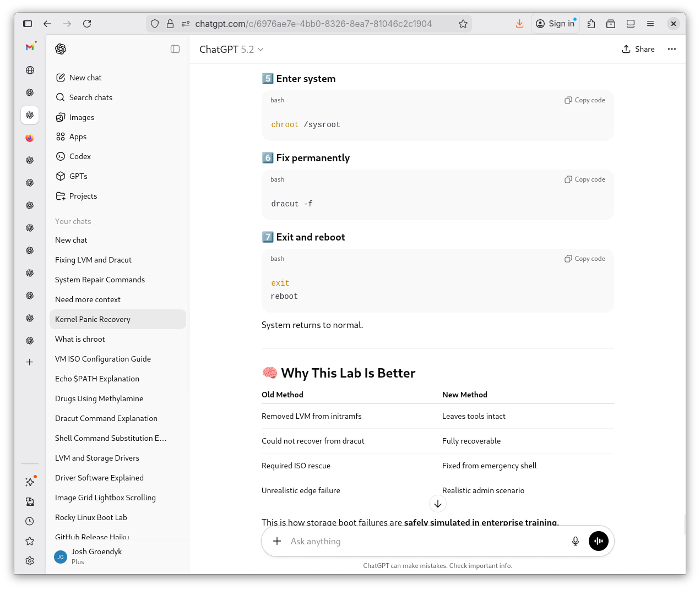Open the Firefox hamburger application menu
This screenshot has width=700, height=590.
[x=650, y=24]
